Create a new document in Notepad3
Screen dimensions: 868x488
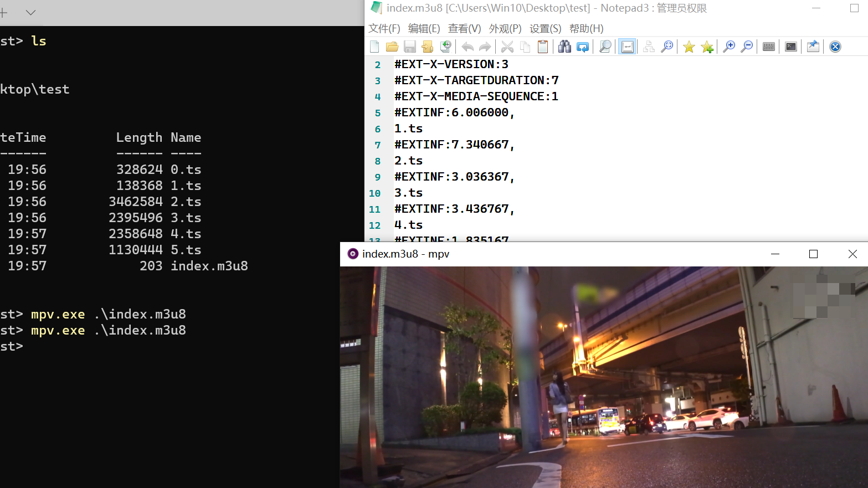(374, 47)
